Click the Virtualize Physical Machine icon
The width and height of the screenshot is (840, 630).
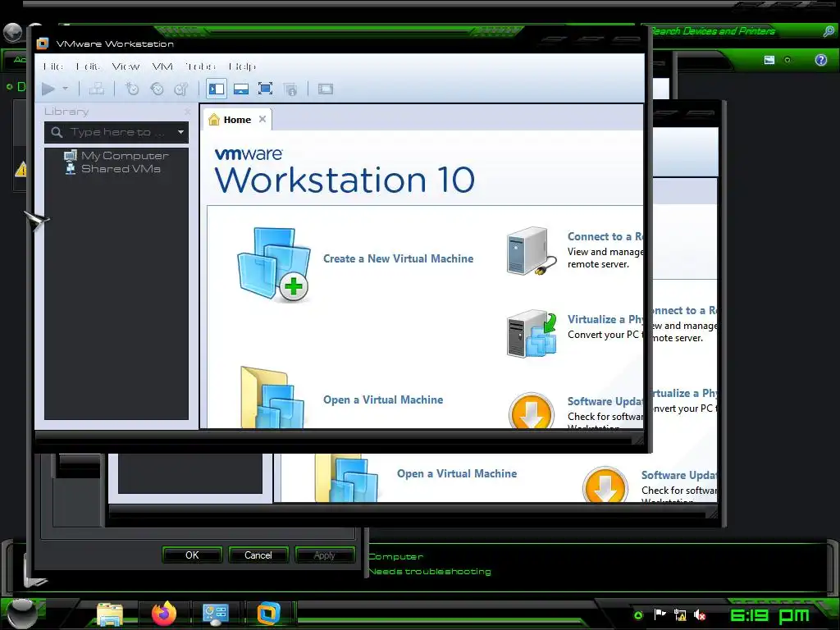pos(532,333)
